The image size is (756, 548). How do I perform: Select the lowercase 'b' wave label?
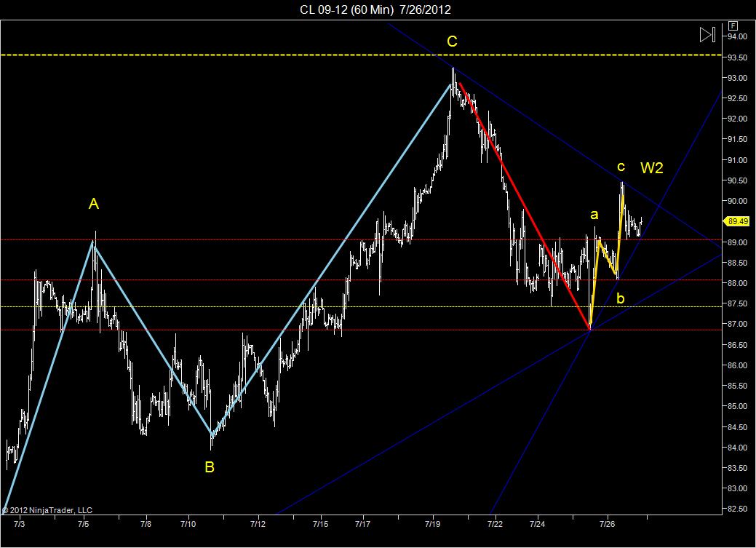click(620, 298)
